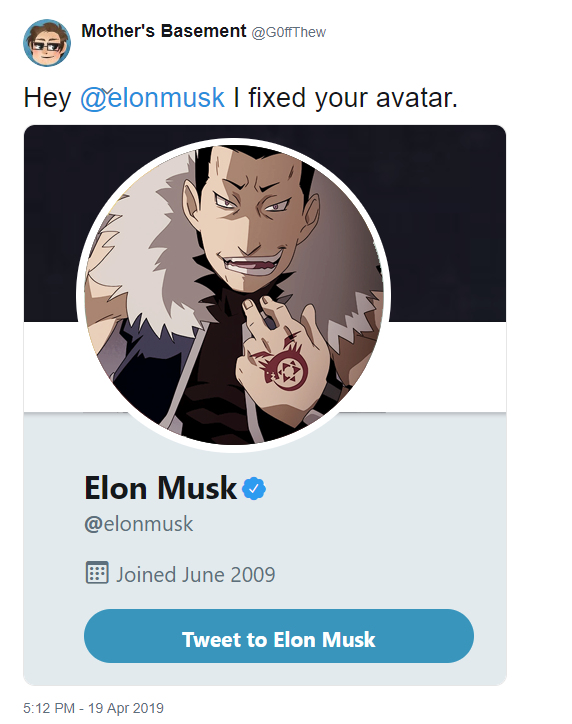Open the Mother's Basement display name

coord(163,31)
